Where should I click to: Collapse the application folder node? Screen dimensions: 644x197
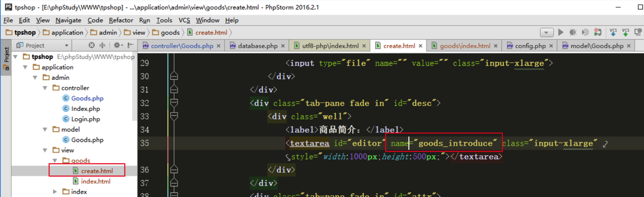tap(26, 67)
